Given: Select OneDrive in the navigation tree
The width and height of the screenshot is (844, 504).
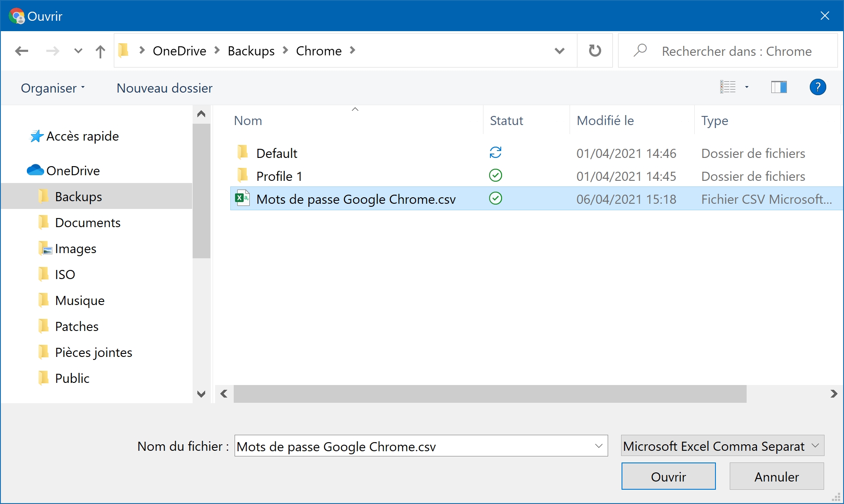Looking at the screenshot, I should 73,171.
